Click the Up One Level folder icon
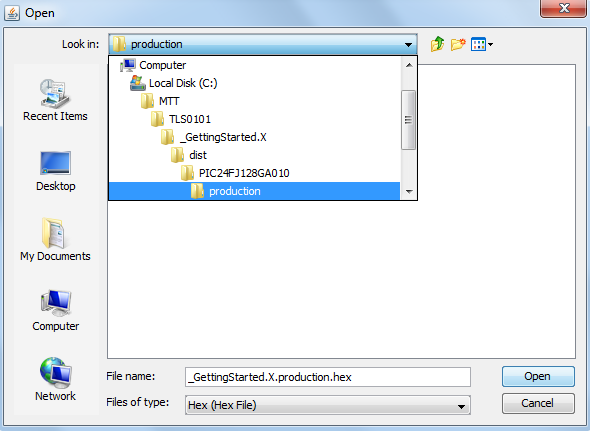The image size is (590, 431). [437, 44]
